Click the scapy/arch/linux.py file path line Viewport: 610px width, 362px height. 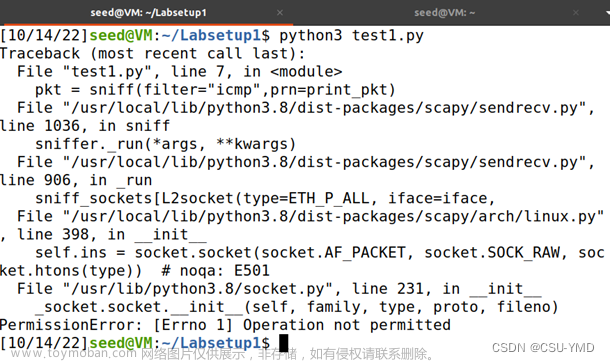(x=310, y=217)
